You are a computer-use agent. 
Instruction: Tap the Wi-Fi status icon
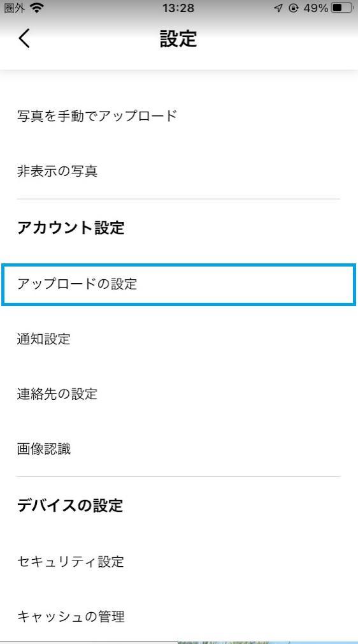pyautogui.click(x=36, y=8)
